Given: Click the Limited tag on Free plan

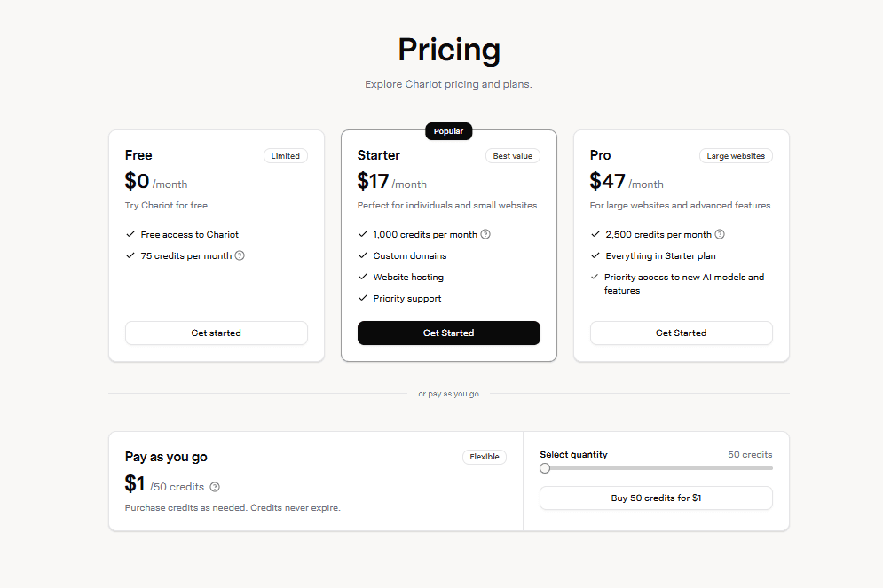Looking at the screenshot, I should point(286,156).
